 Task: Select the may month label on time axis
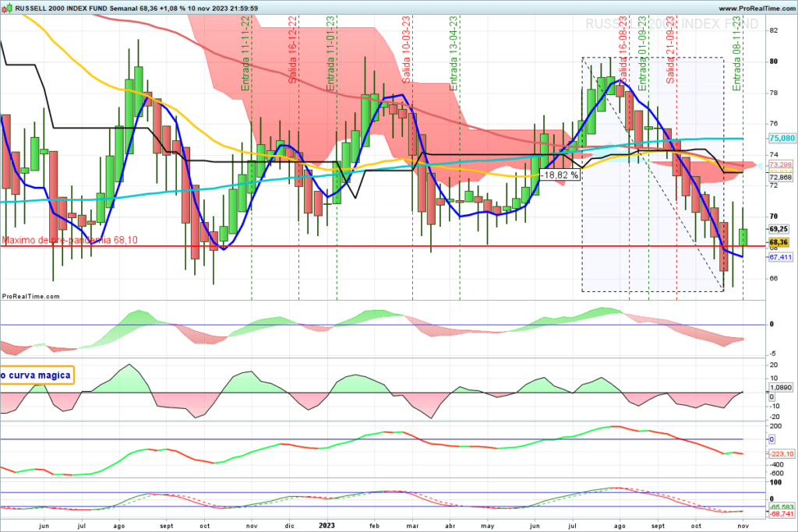tap(488, 526)
